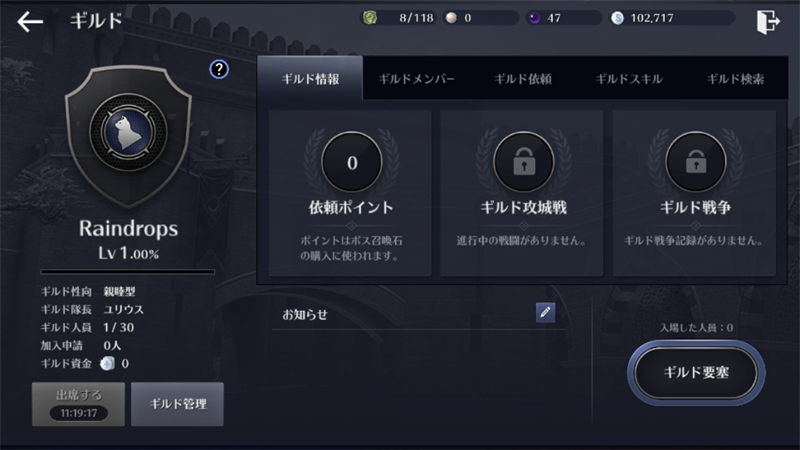Click the ギルド管理 button

(x=178, y=404)
